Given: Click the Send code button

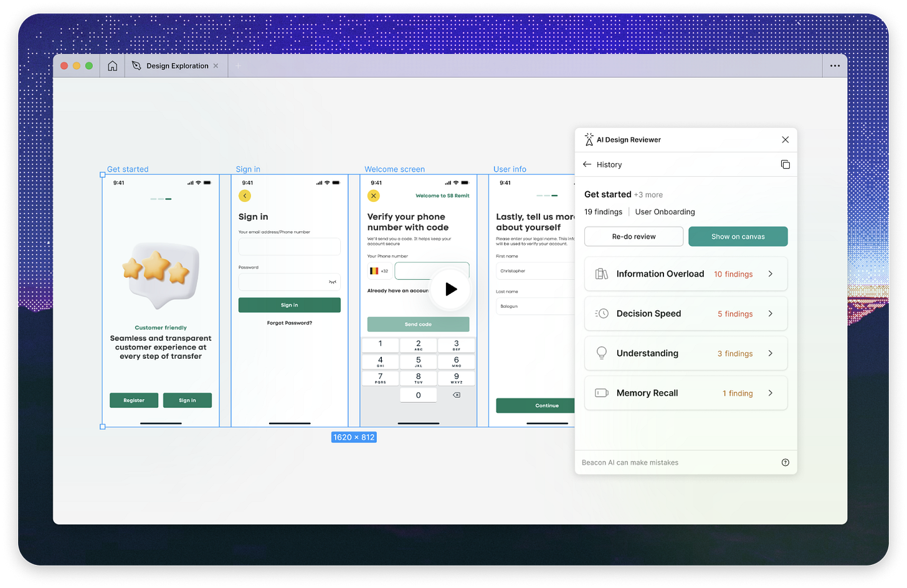Looking at the screenshot, I should coord(418,325).
